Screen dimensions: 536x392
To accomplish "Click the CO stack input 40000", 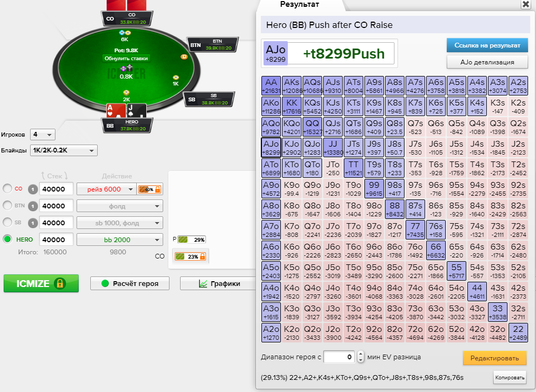I will point(57,189).
